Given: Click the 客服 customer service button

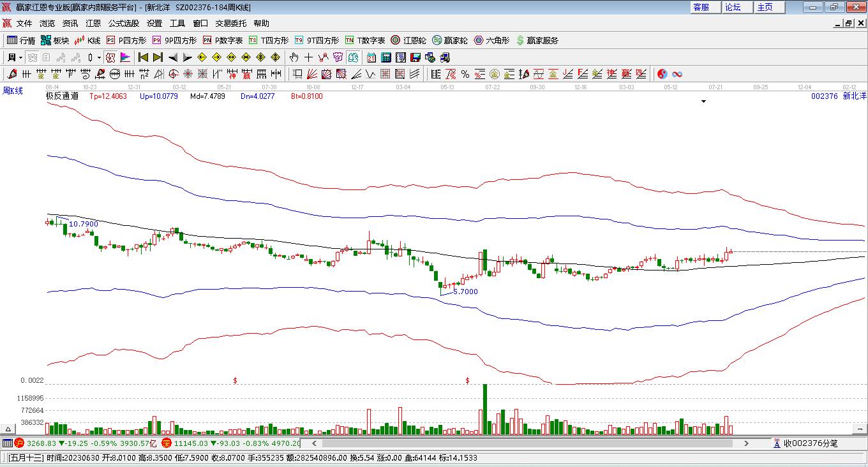Looking at the screenshot, I should (x=701, y=7).
